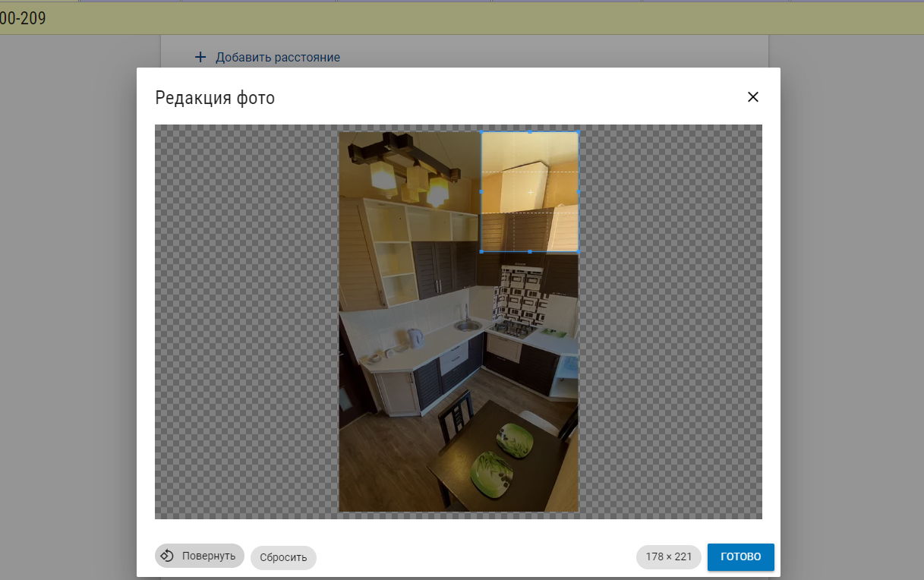Click the 178 × 221 size indicator
Image resolution: width=924 pixels, height=580 pixels.
[669, 556]
